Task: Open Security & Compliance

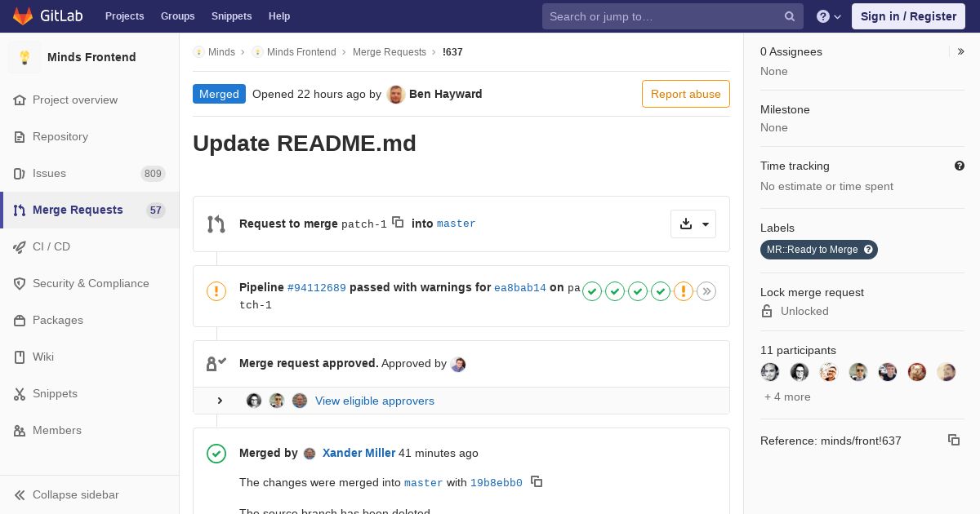Action: [89, 283]
